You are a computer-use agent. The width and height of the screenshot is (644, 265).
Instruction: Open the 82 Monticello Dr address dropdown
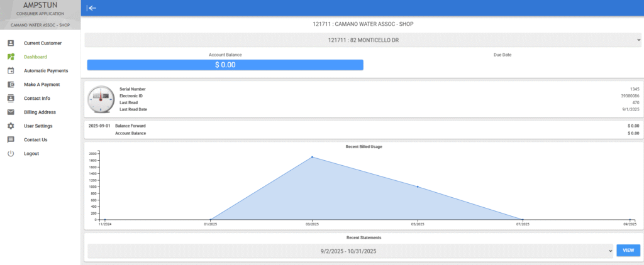(362, 40)
